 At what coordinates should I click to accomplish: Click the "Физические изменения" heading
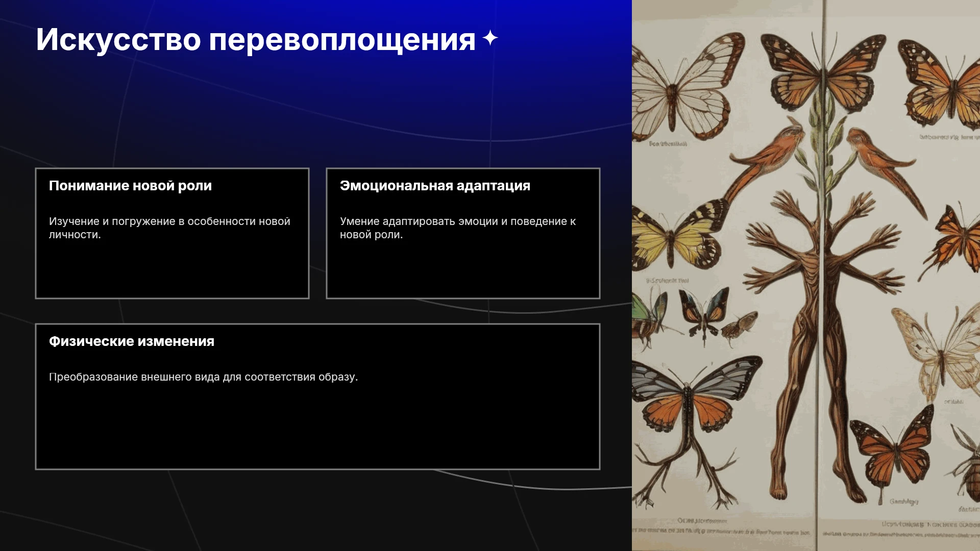point(132,341)
